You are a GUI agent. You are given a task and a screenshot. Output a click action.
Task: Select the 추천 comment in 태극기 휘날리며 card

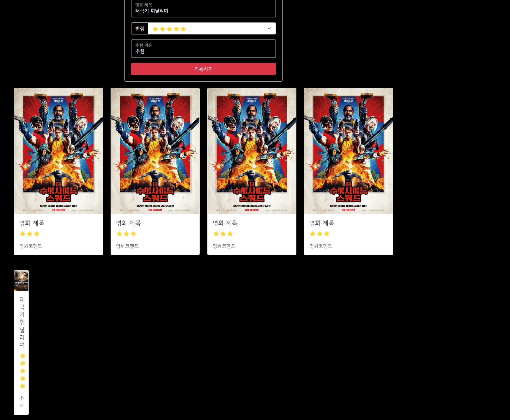point(22,402)
